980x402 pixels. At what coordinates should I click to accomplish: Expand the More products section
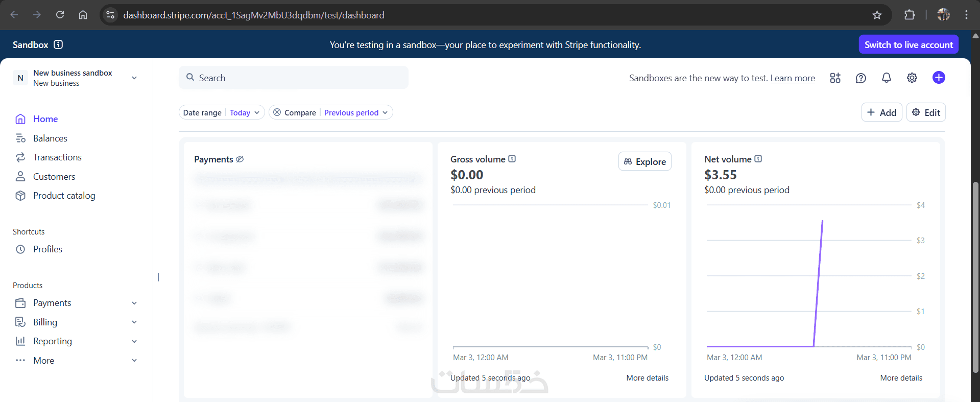[76, 361]
